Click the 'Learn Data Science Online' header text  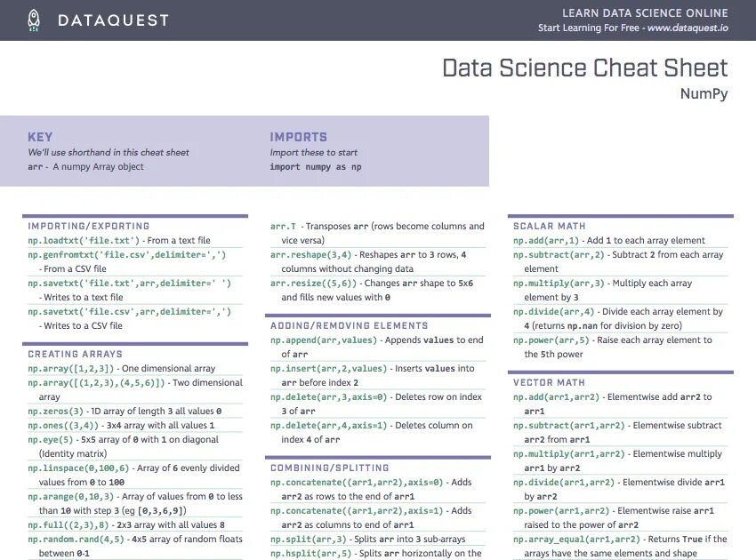(645, 12)
